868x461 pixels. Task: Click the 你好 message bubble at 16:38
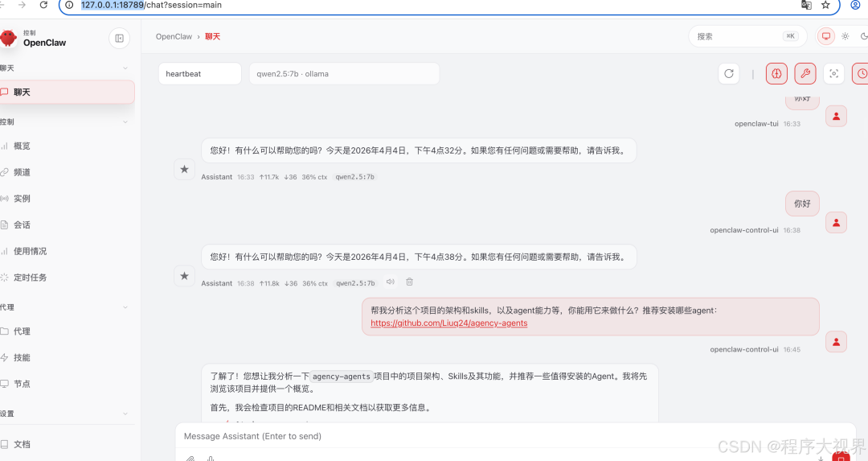pyautogui.click(x=802, y=204)
